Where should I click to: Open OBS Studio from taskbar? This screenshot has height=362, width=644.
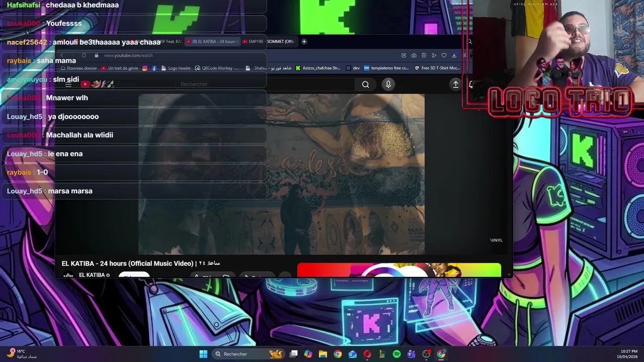pyautogui.click(x=426, y=354)
